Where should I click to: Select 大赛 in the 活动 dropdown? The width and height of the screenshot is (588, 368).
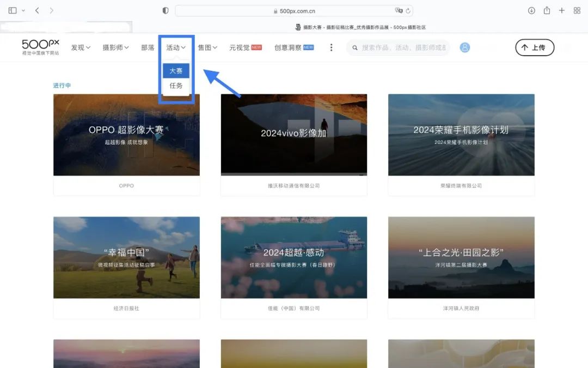(x=176, y=70)
